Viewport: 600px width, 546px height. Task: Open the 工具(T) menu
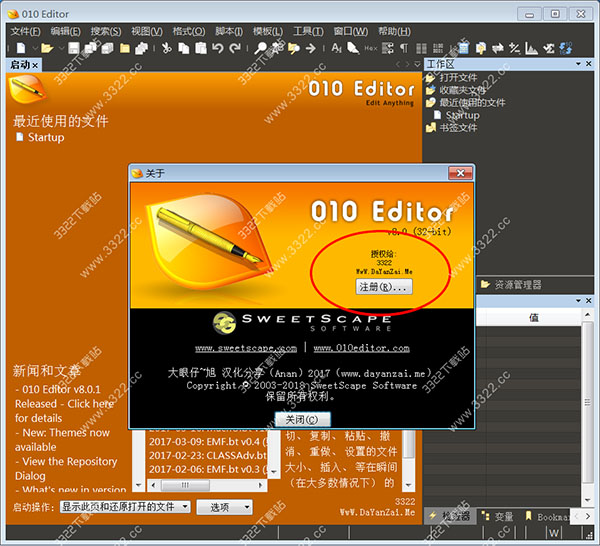click(x=308, y=31)
